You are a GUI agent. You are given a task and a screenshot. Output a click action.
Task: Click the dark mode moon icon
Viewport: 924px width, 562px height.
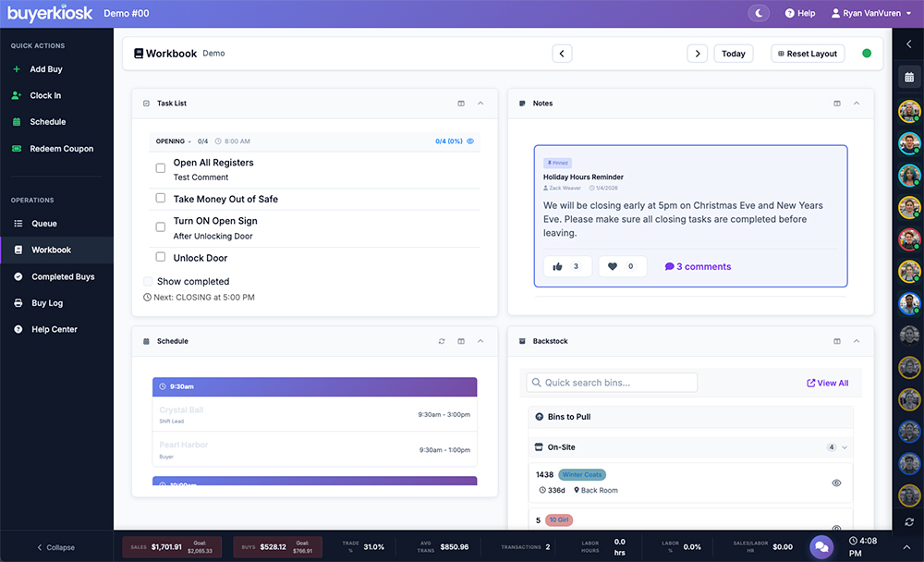click(x=758, y=12)
